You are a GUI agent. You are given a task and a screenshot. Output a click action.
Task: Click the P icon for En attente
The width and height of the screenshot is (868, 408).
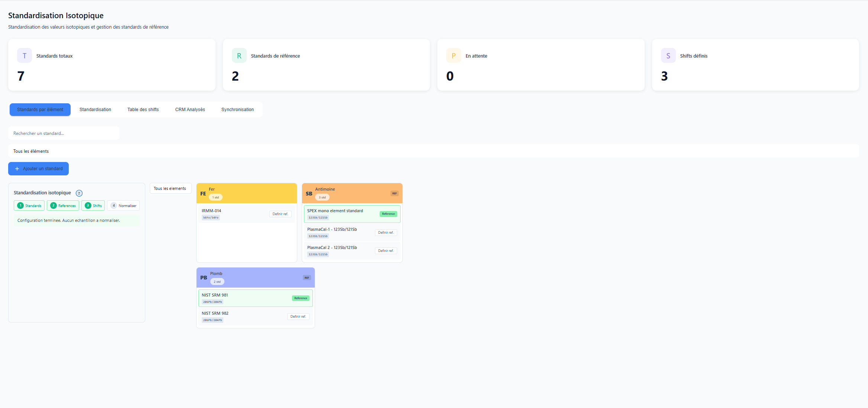click(x=453, y=56)
